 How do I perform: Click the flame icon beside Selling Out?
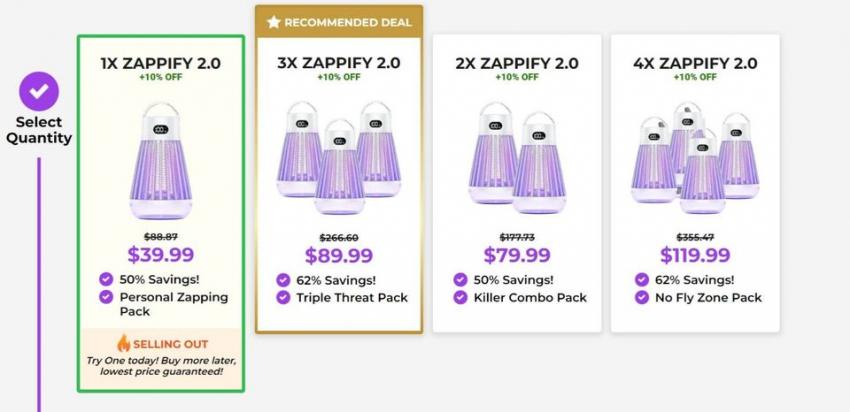(x=124, y=343)
